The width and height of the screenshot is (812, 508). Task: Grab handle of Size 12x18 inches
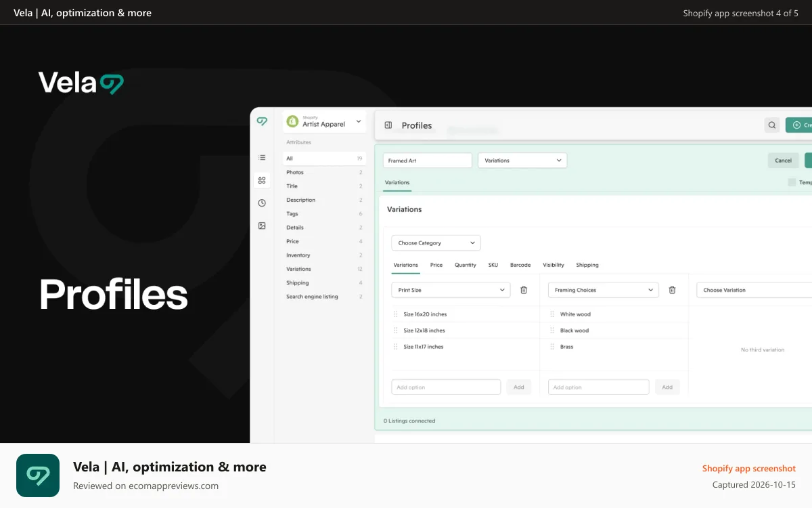point(396,331)
